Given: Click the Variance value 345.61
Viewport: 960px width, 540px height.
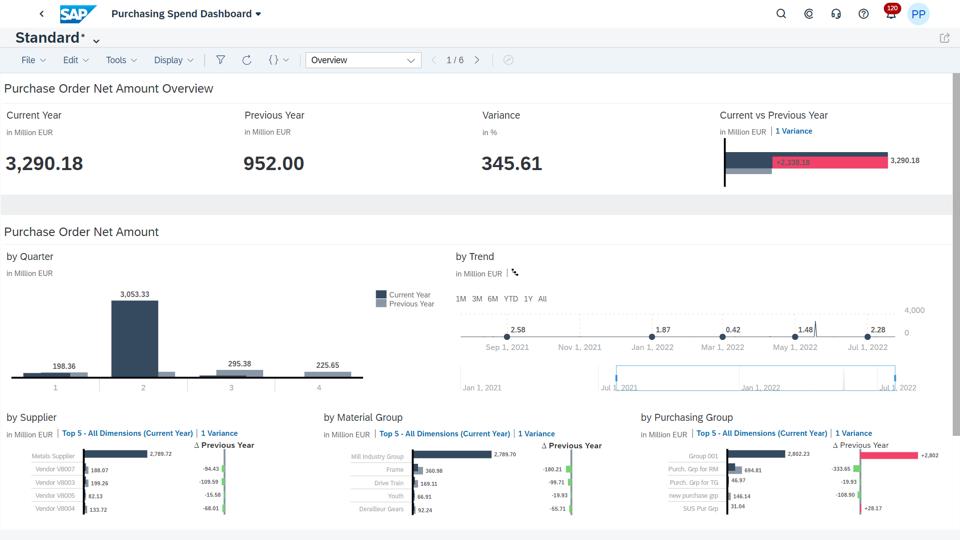Looking at the screenshot, I should 511,163.
